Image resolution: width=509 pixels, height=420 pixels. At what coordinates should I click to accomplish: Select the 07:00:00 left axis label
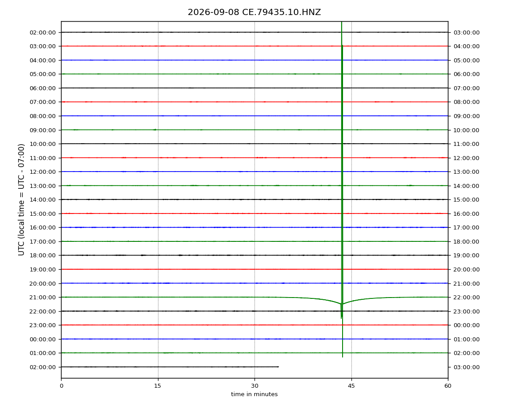click(42, 102)
